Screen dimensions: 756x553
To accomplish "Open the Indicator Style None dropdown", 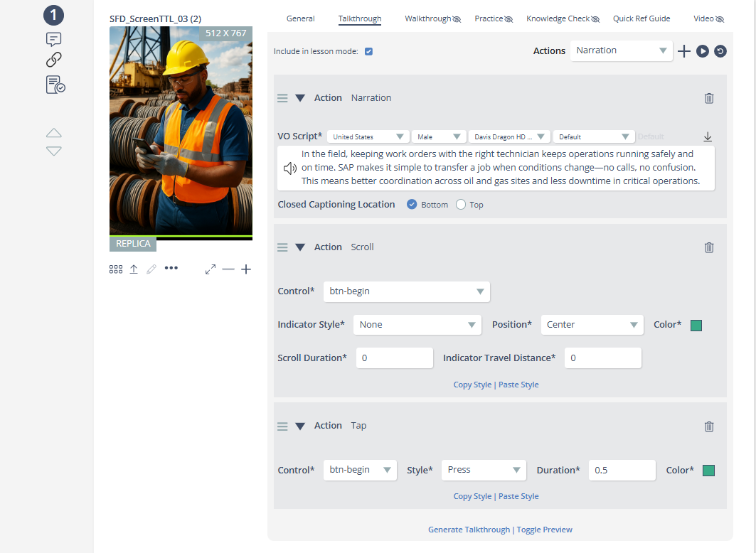I will pyautogui.click(x=417, y=325).
